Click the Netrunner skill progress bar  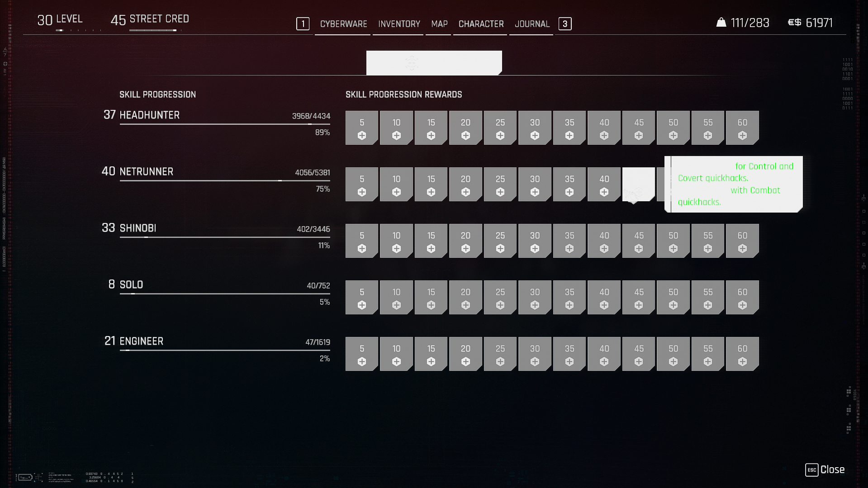click(x=225, y=180)
